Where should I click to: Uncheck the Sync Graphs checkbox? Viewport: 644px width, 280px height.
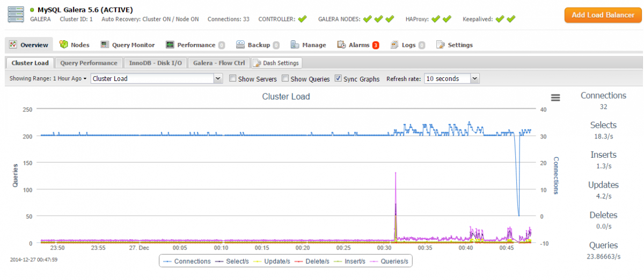(338, 78)
